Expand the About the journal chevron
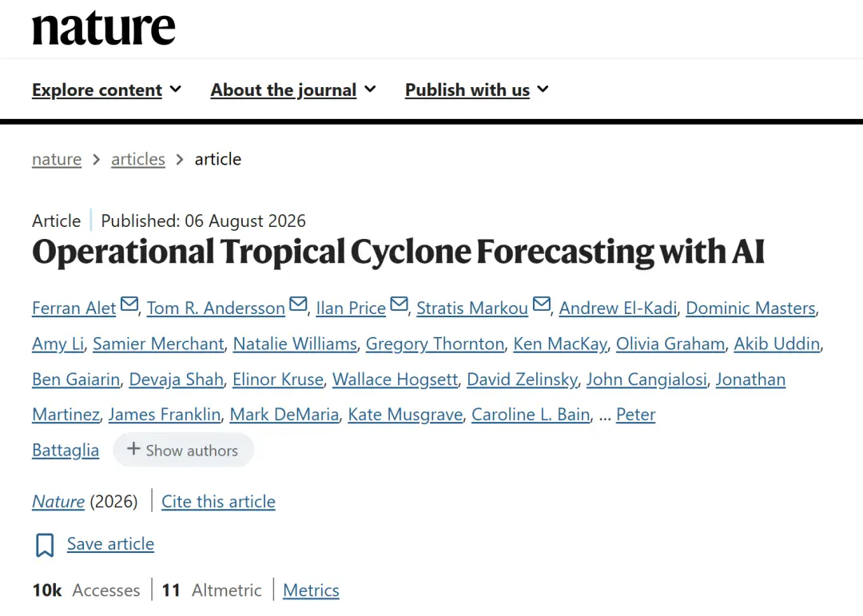This screenshot has height=616, width=863. coord(371,89)
